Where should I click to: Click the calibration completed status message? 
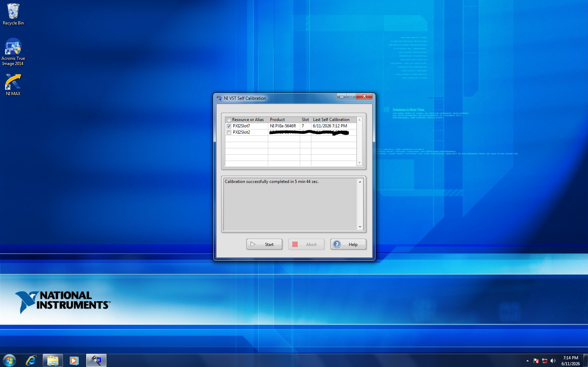click(x=272, y=182)
